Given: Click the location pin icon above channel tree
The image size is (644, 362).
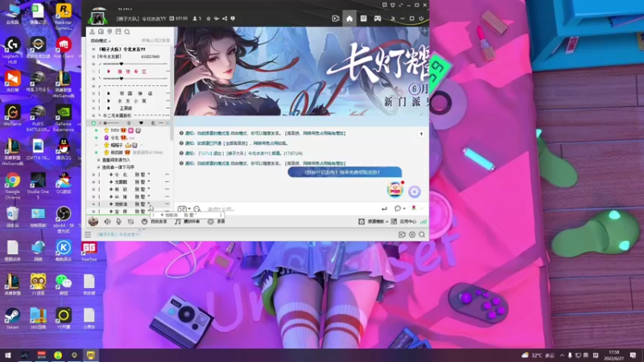Looking at the screenshot, I should tap(109, 31).
